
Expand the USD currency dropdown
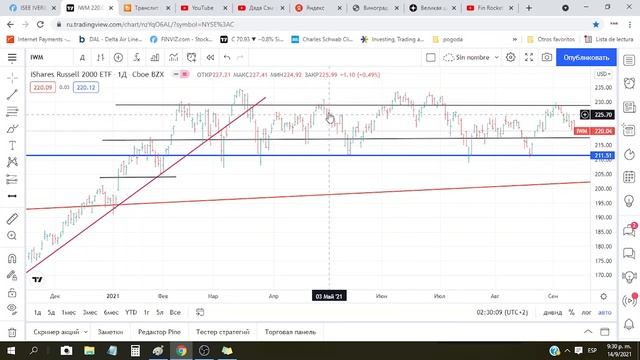pyautogui.click(x=603, y=74)
